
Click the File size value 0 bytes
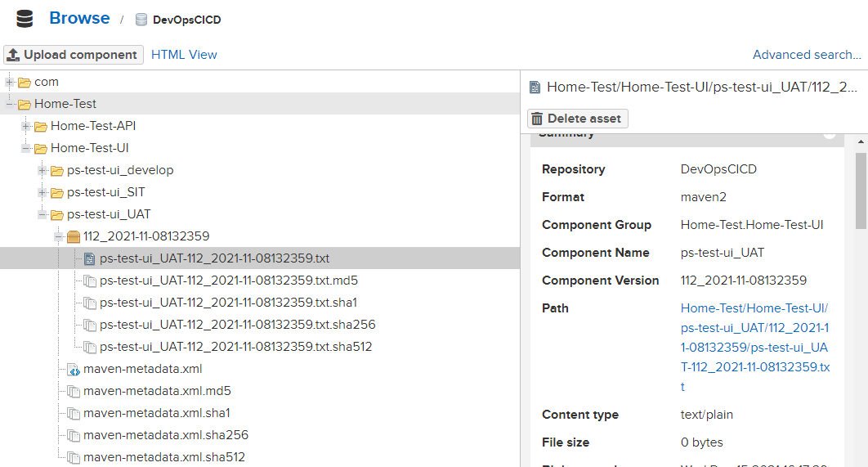point(701,442)
